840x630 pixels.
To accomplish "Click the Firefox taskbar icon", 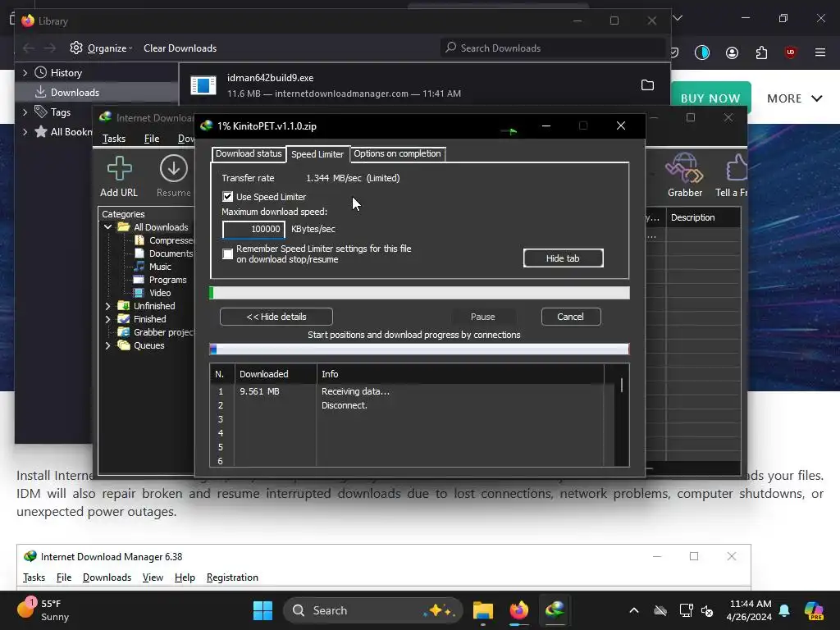I will click(518, 610).
